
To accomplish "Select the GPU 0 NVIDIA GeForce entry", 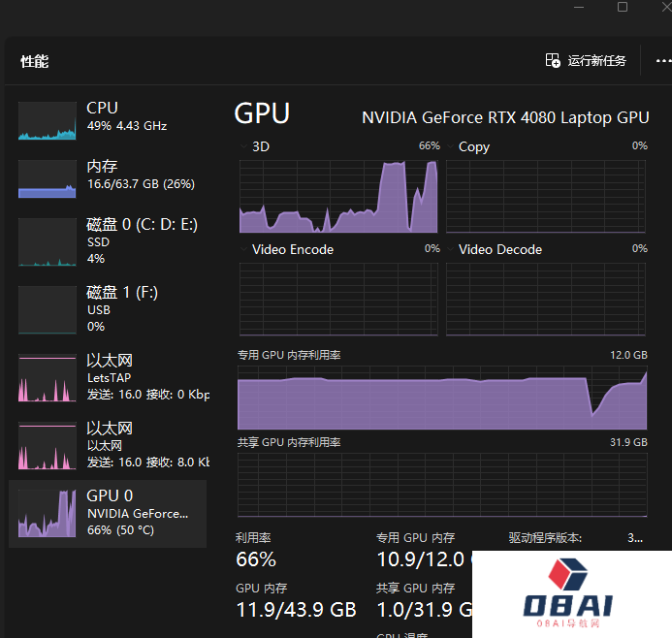I will 108,513.
